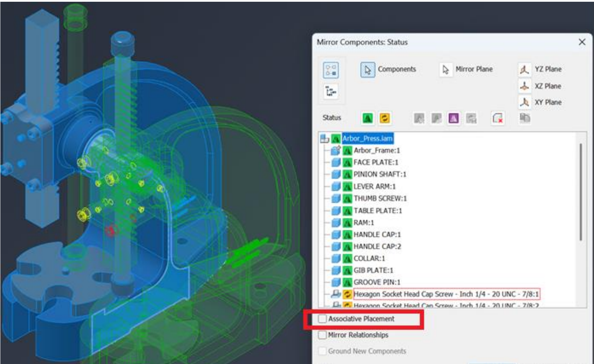This screenshot has width=594, height=364.
Task: Toggle green status icon of THUMB SCREW:1
Action: click(347, 198)
